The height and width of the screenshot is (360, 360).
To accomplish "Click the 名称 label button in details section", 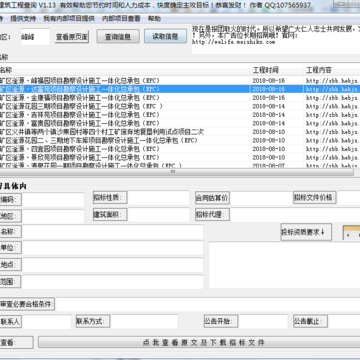I will click(x=10, y=231).
